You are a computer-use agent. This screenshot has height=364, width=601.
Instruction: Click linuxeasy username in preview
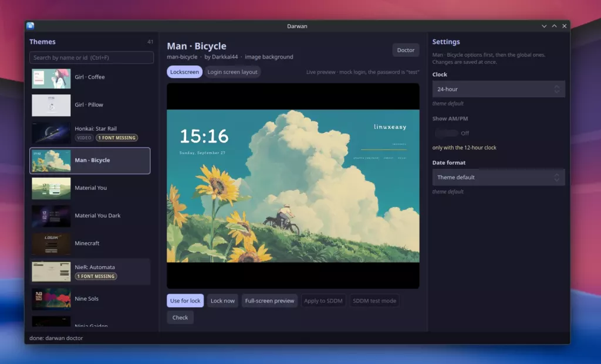(390, 127)
